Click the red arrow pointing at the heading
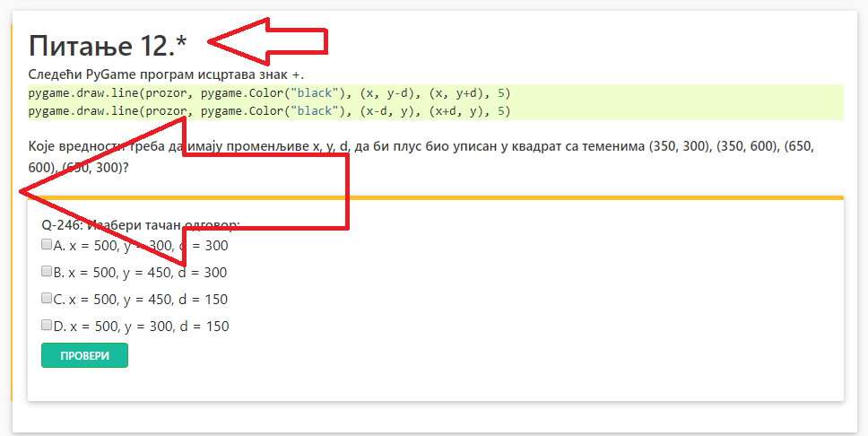Image resolution: width=868 pixels, height=436 pixels. (x=269, y=40)
